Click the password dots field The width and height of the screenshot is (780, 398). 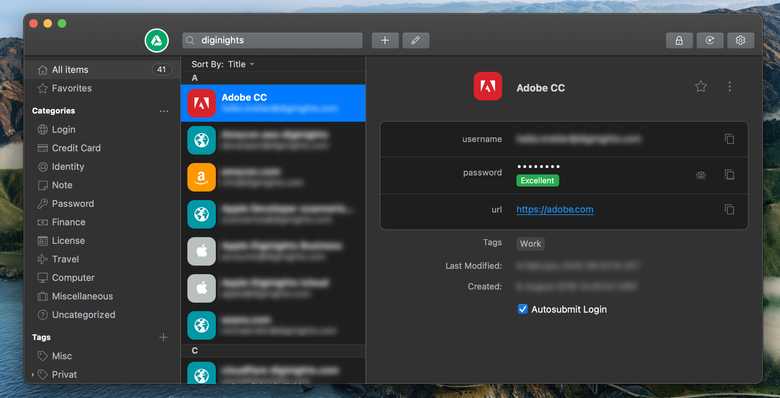tap(538, 167)
